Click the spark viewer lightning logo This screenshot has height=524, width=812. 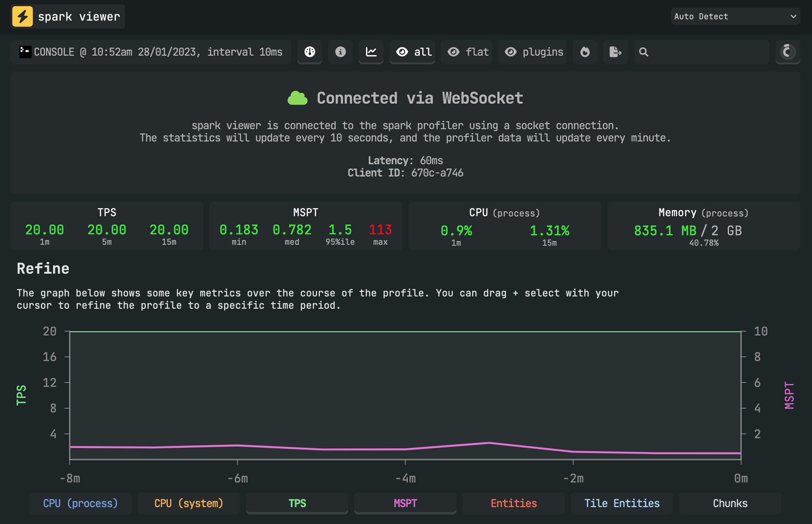tap(23, 16)
